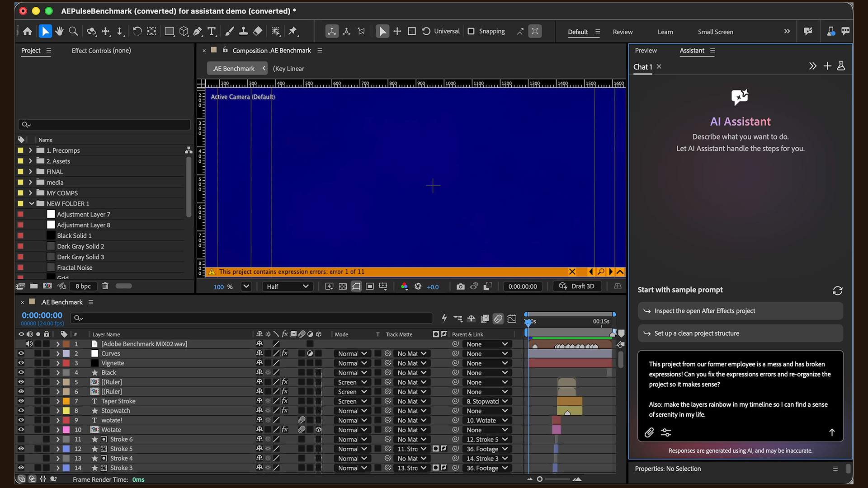This screenshot has width=868, height=488.
Task: Expand the 1. Precomps folder
Action: 30,150
